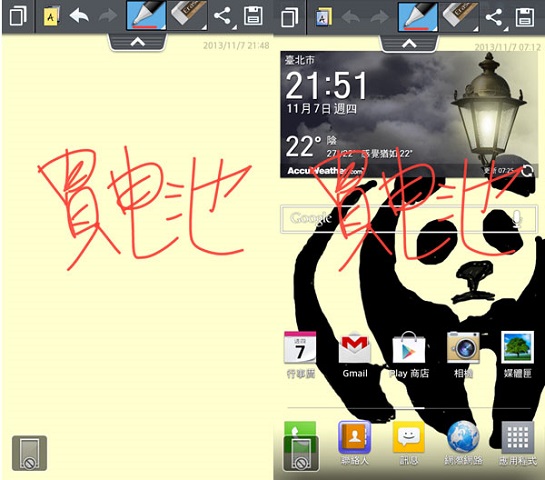The width and height of the screenshot is (545, 480).
Task: Click the disabled undo arrow in right memo
Action: 351,17
